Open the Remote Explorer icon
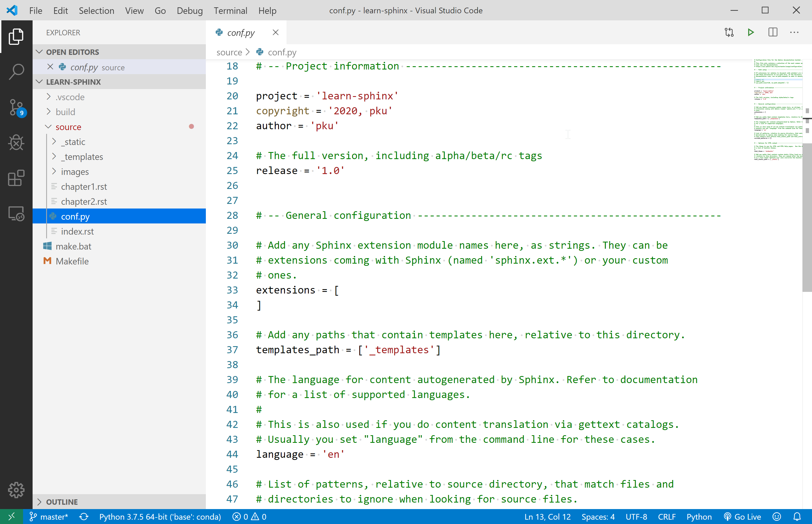Viewport: 812px width, 524px height. (x=16, y=214)
